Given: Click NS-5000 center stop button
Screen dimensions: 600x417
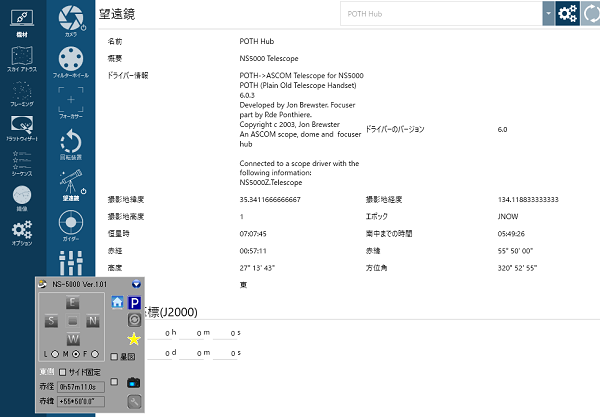Looking at the screenshot, I should [x=72, y=321].
